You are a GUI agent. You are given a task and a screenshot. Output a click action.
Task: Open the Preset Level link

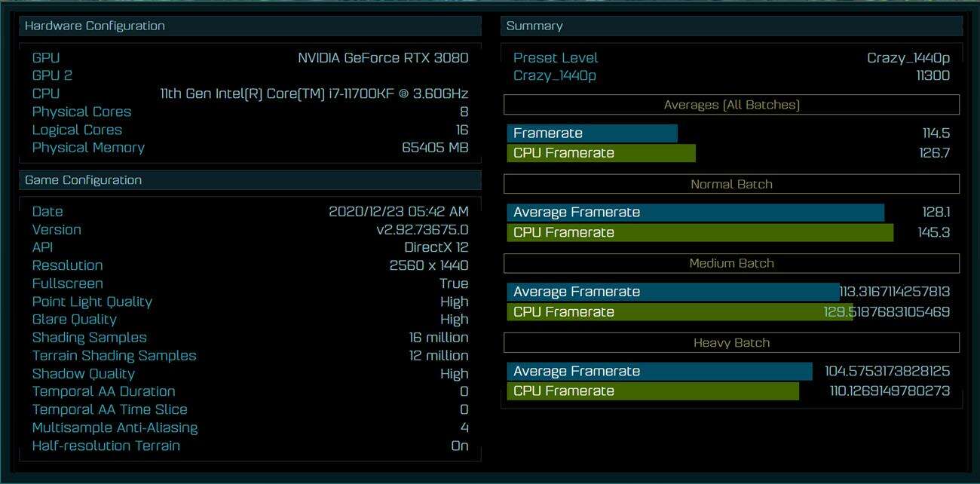tap(556, 57)
